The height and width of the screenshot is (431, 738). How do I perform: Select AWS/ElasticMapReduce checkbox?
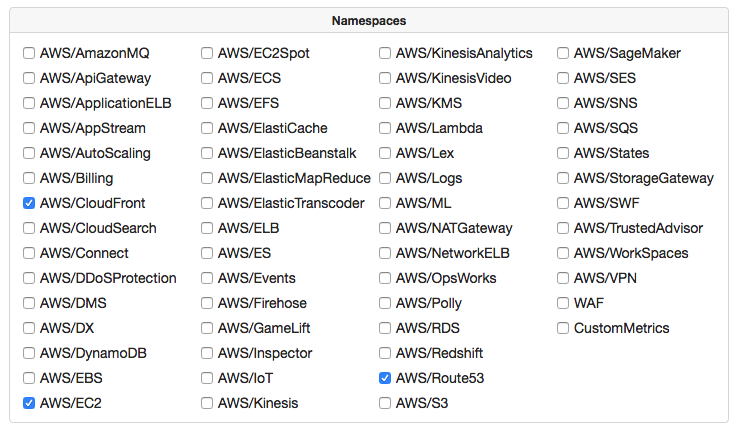(207, 178)
